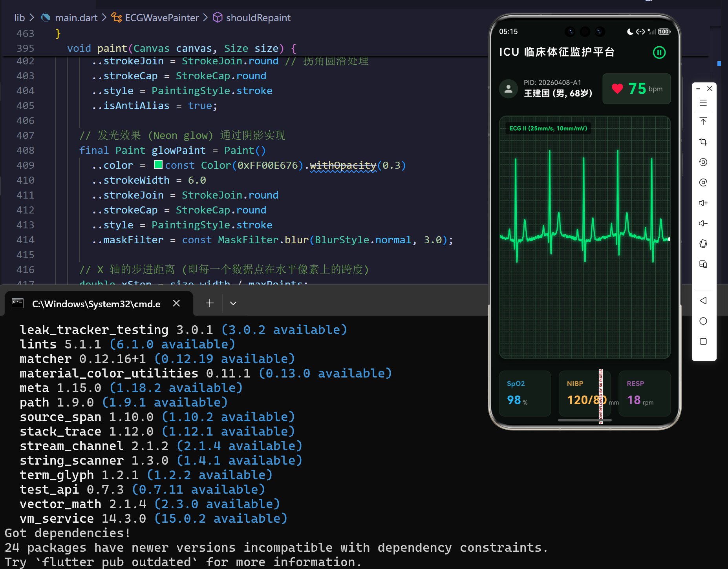This screenshot has width=728, height=569.
Task: Click chevron after lib in breadcrumb
Action: click(x=32, y=18)
